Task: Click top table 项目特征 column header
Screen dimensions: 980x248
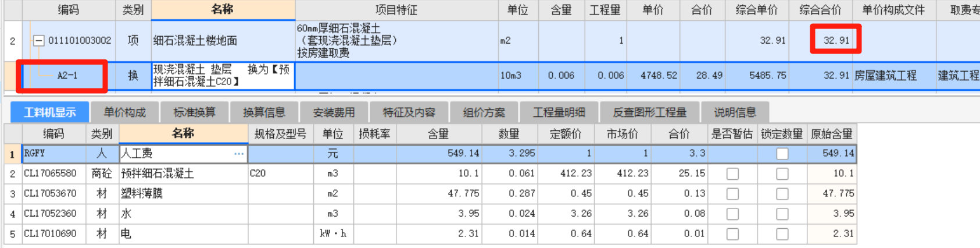Action: point(397,10)
